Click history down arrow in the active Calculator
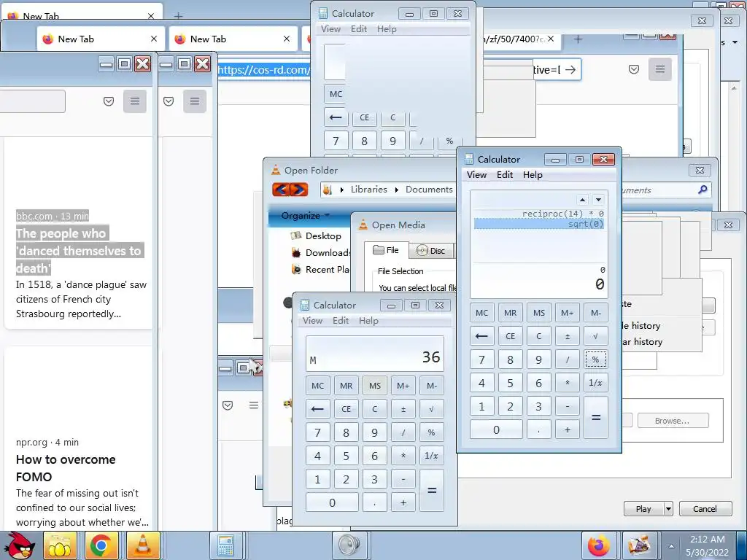This screenshot has width=747, height=560. [598, 200]
